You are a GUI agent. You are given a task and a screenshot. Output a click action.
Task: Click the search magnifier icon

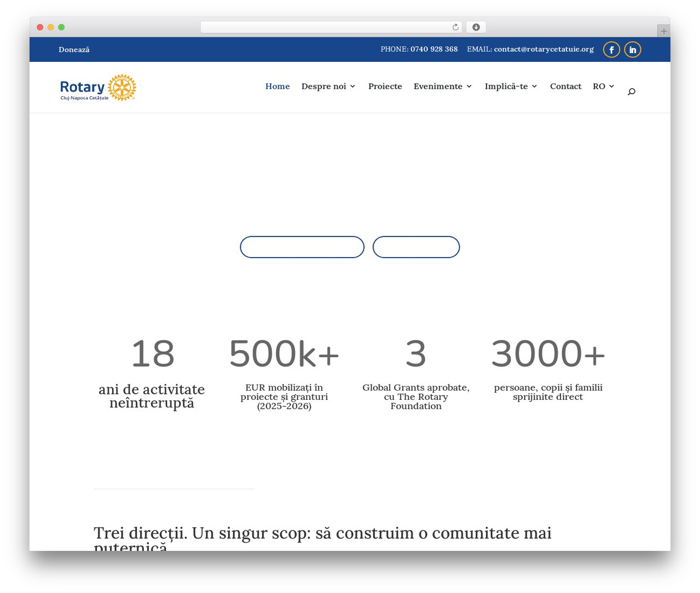(632, 91)
